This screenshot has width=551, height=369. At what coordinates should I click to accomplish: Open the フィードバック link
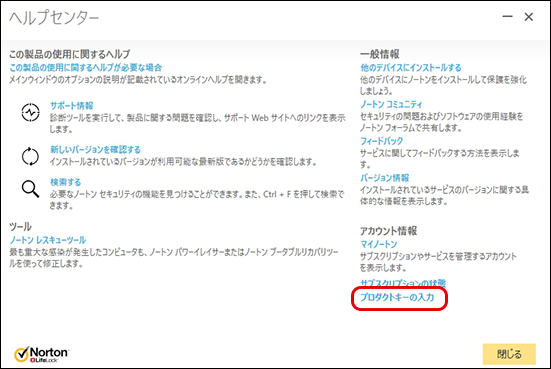pos(382,141)
